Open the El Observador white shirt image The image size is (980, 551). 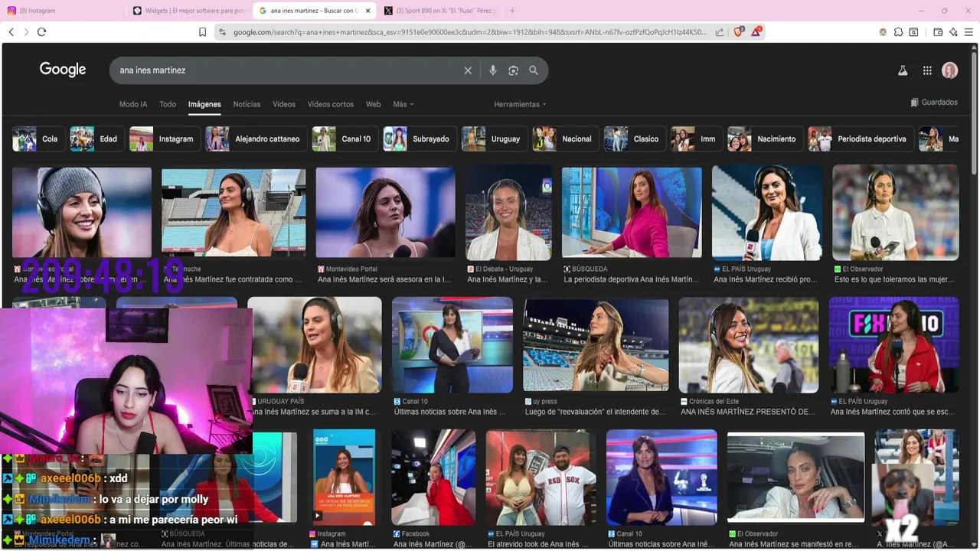click(x=895, y=213)
